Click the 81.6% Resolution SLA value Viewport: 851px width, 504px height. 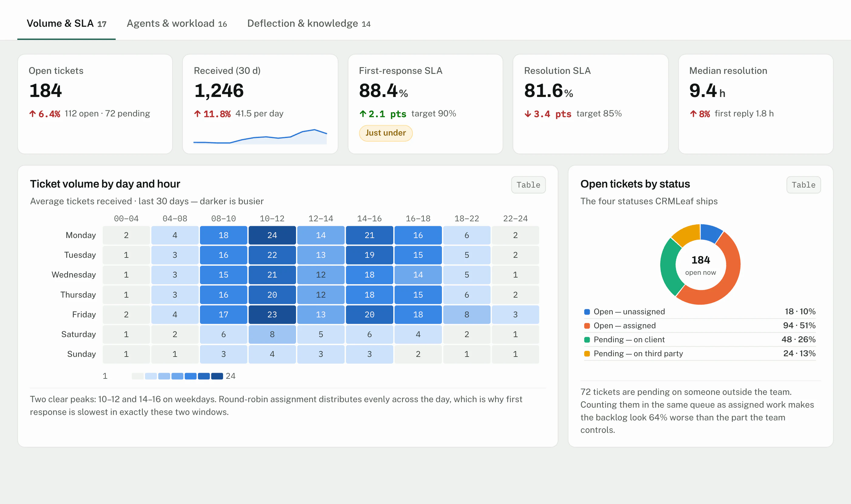point(548,91)
